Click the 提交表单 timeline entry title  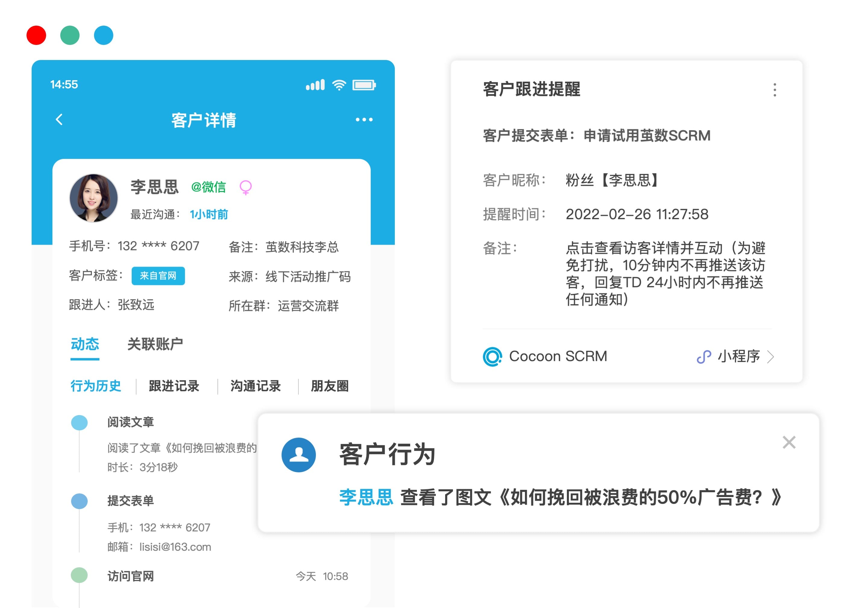click(x=131, y=501)
